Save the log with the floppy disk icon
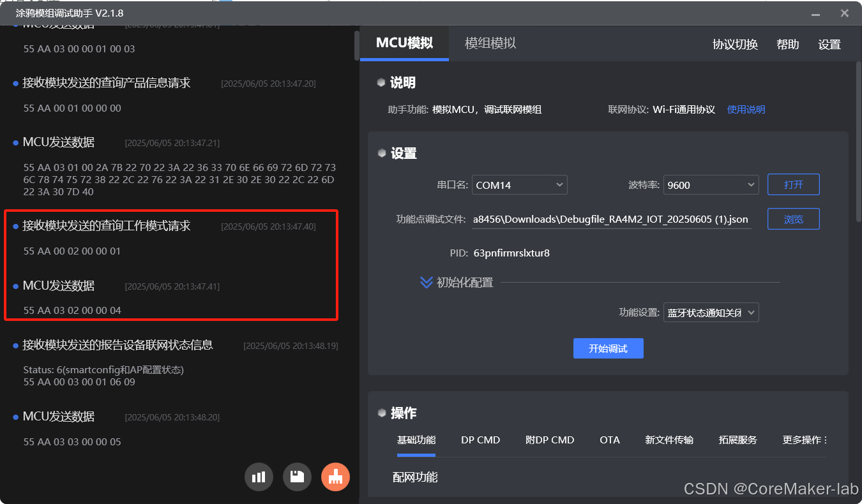 coord(297,477)
